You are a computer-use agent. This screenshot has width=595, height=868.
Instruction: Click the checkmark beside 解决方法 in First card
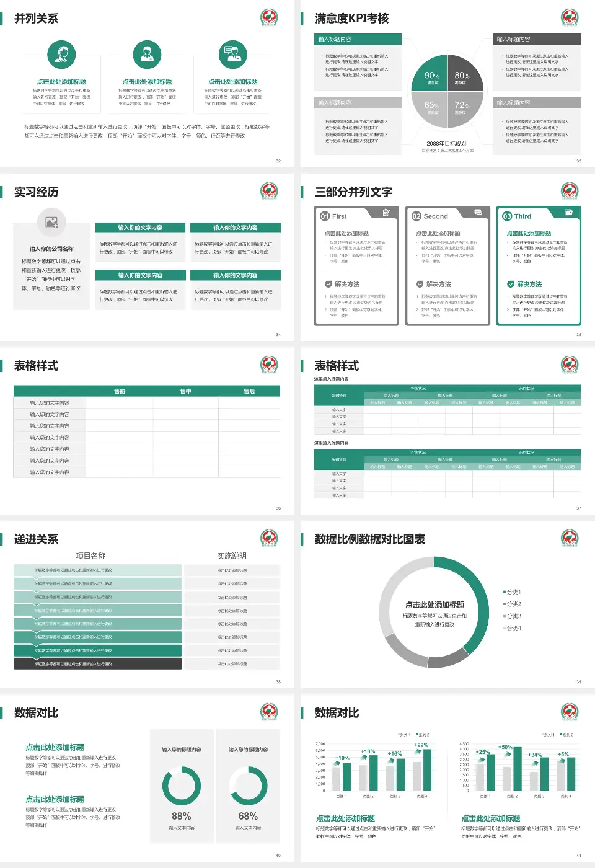coord(328,284)
